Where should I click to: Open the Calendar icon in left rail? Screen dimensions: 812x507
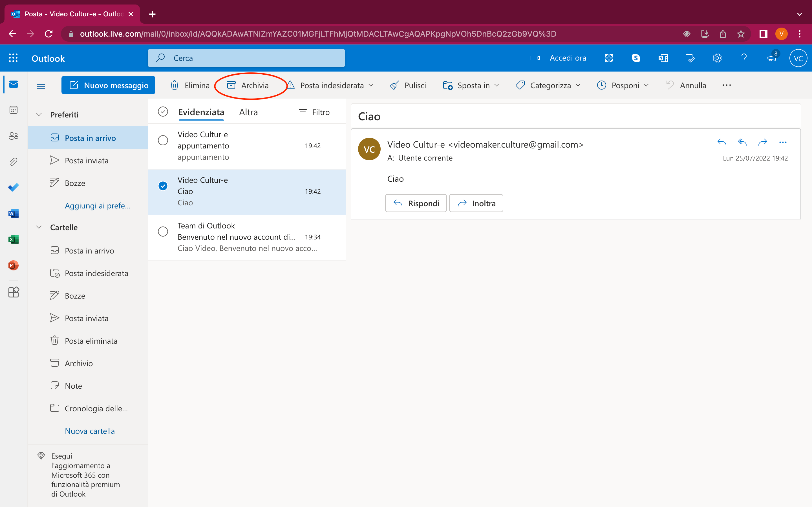14,110
